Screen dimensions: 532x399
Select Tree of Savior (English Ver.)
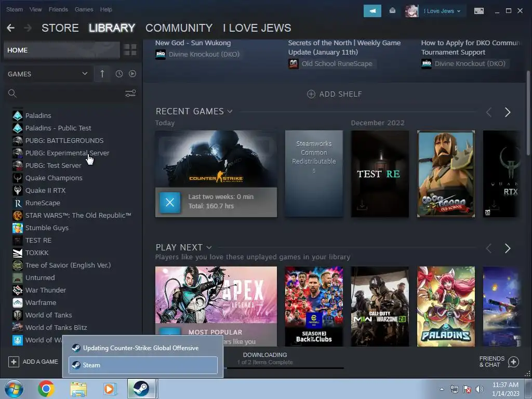68,265
